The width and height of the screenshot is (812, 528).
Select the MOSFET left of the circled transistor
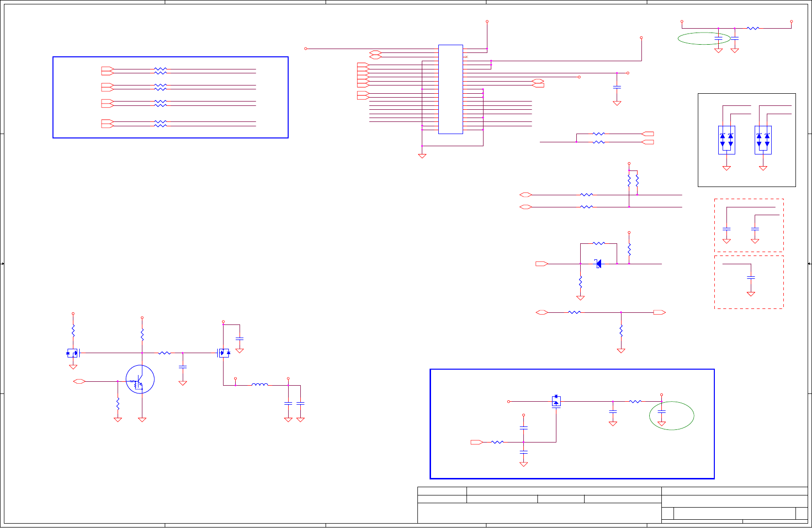tap(73, 353)
